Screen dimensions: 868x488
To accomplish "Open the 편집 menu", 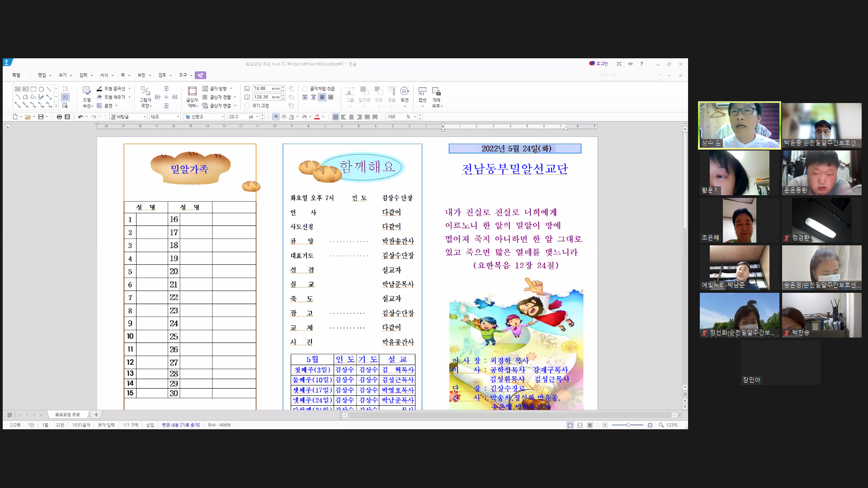I will pyautogui.click(x=42, y=75).
